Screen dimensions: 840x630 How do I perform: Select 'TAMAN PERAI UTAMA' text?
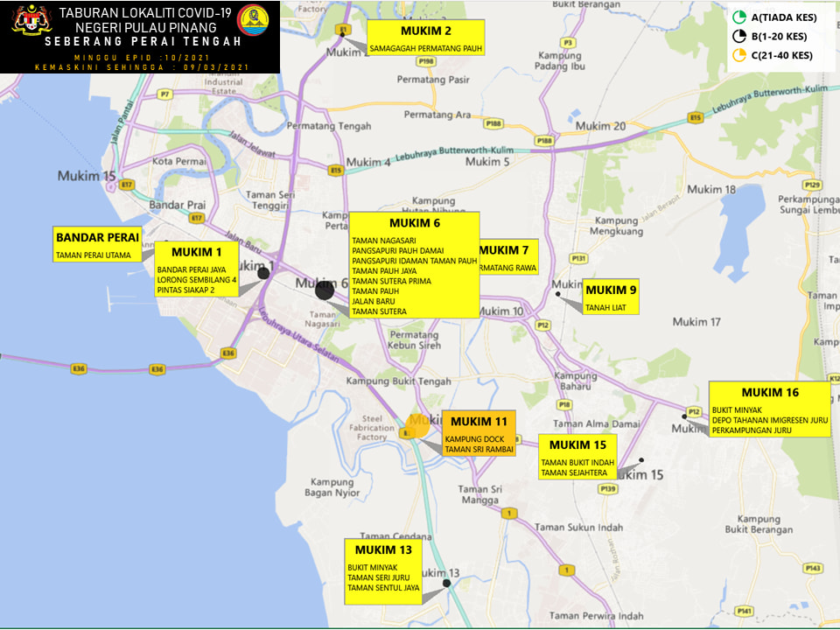[x=94, y=255]
